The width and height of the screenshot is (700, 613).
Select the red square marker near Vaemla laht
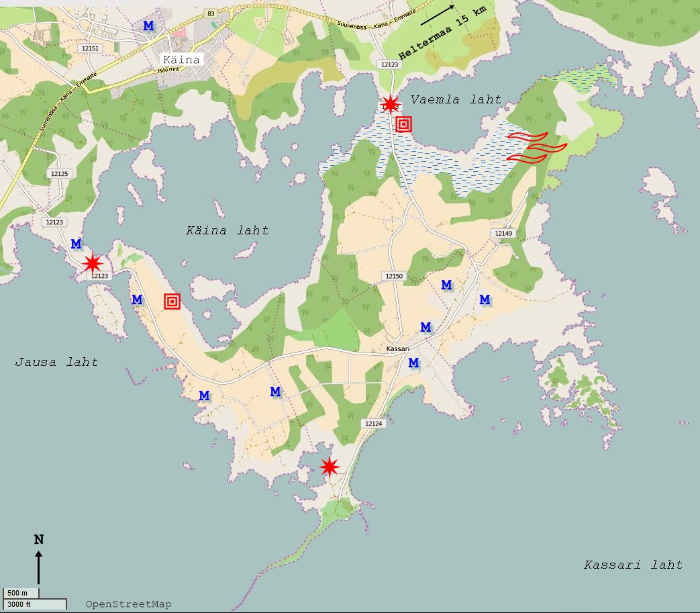pos(403,124)
